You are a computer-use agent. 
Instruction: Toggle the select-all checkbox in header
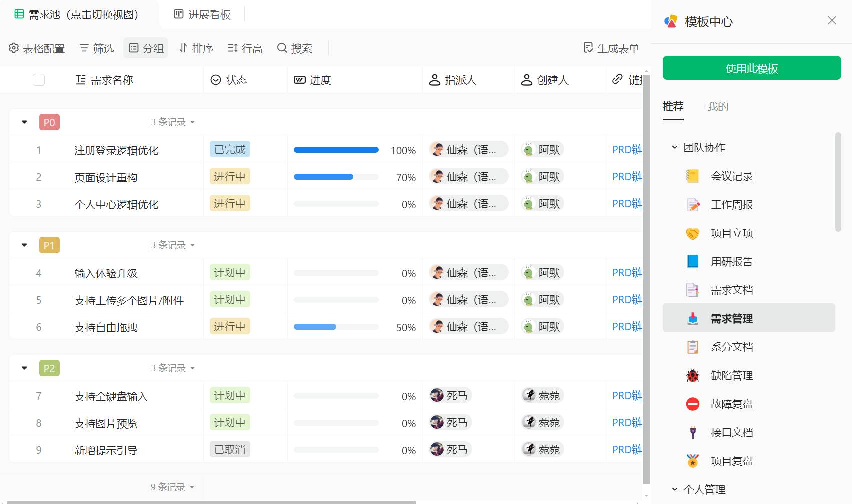(39, 80)
